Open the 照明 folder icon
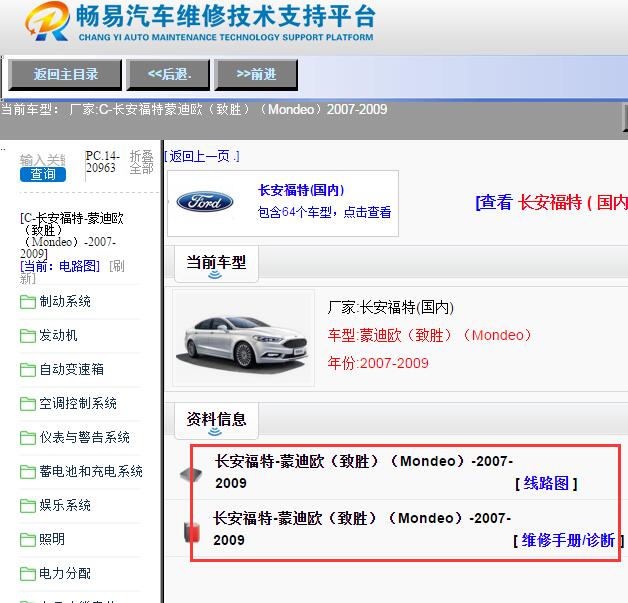The height and width of the screenshot is (603, 628). tap(28, 540)
